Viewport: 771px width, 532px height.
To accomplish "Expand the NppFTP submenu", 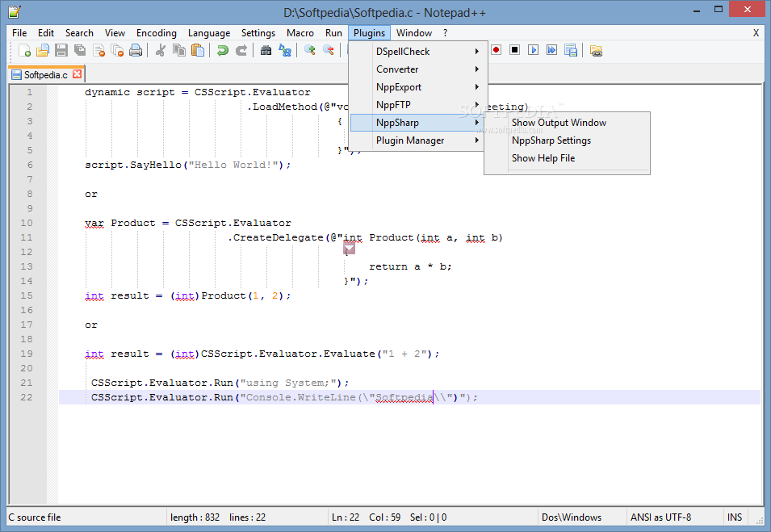I will [418, 105].
